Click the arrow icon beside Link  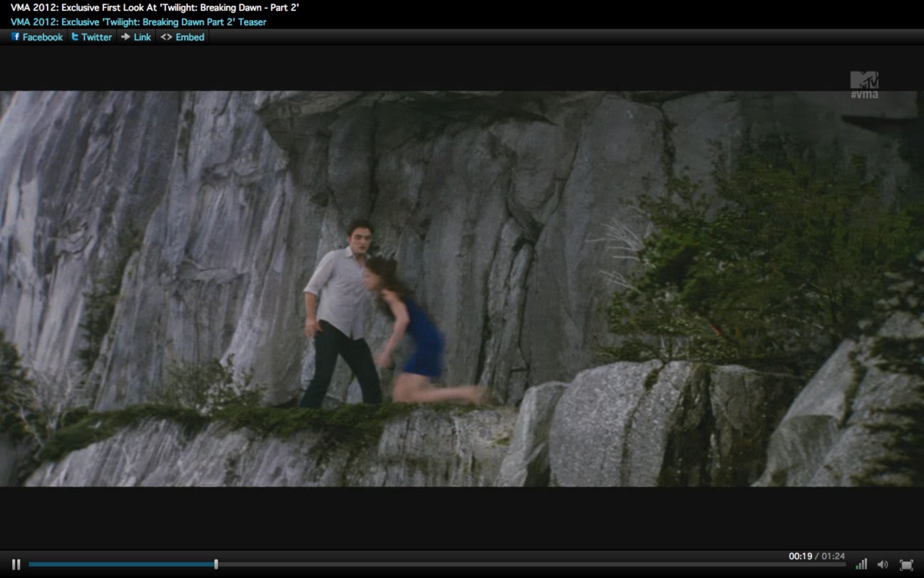pos(126,37)
